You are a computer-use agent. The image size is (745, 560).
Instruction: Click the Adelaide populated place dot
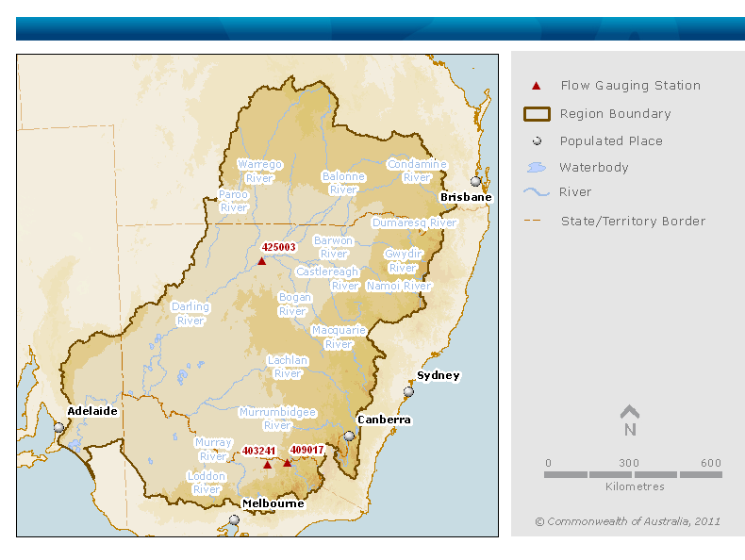[x=58, y=427]
